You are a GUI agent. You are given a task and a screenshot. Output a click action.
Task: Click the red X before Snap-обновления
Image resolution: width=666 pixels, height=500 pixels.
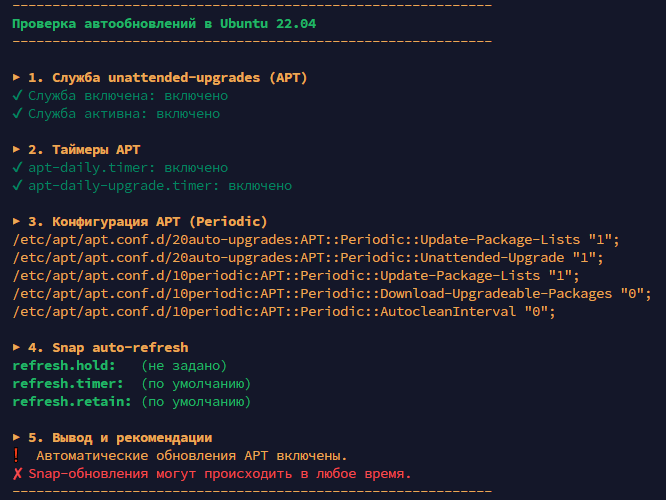(x=17, y=474)
